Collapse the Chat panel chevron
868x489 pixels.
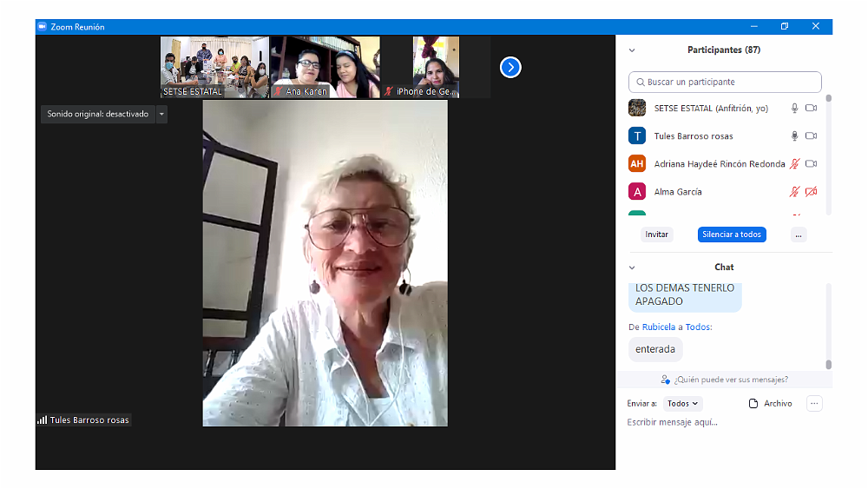click(632, 268)
